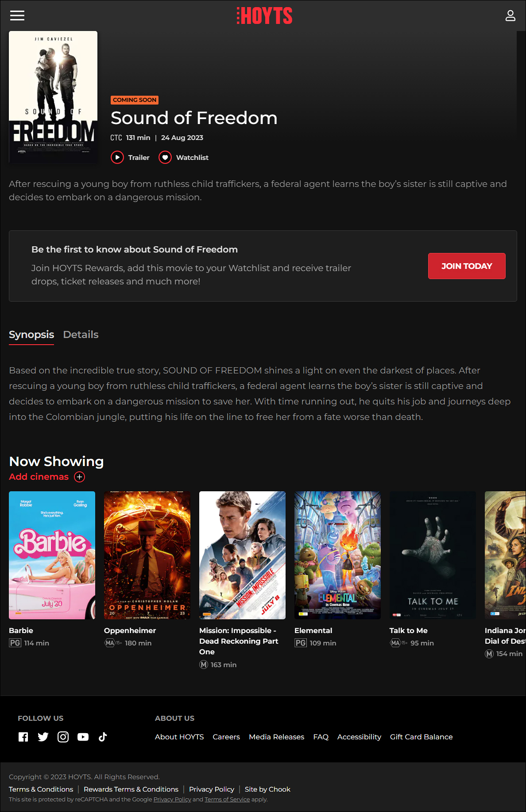Open the Gift Card Balance link
Image resolution: width=526 pixels, height=812 pixels.
(x=421, y=737)
